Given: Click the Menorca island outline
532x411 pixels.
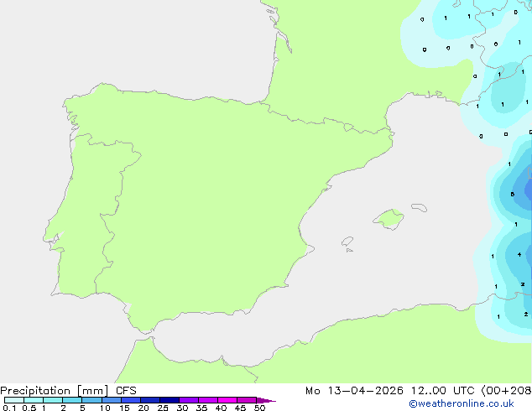Looking at the screenshot, I should point(419,207).
